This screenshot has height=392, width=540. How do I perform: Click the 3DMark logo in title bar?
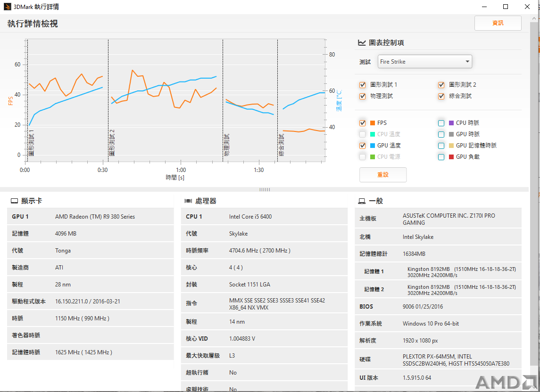pyautogui.click(x=7, y=7)
